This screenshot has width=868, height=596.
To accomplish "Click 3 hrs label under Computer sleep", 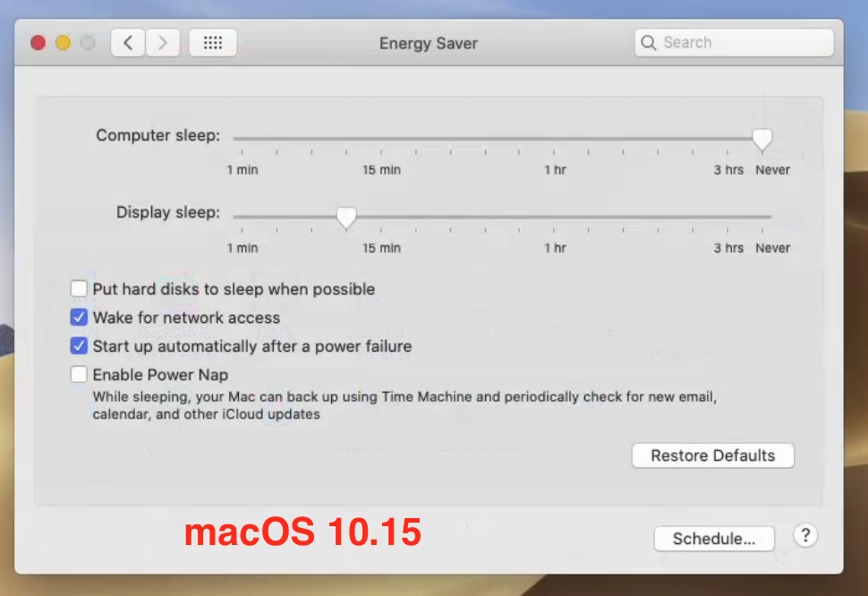I will pyautogui.click(x=728, y=170).
